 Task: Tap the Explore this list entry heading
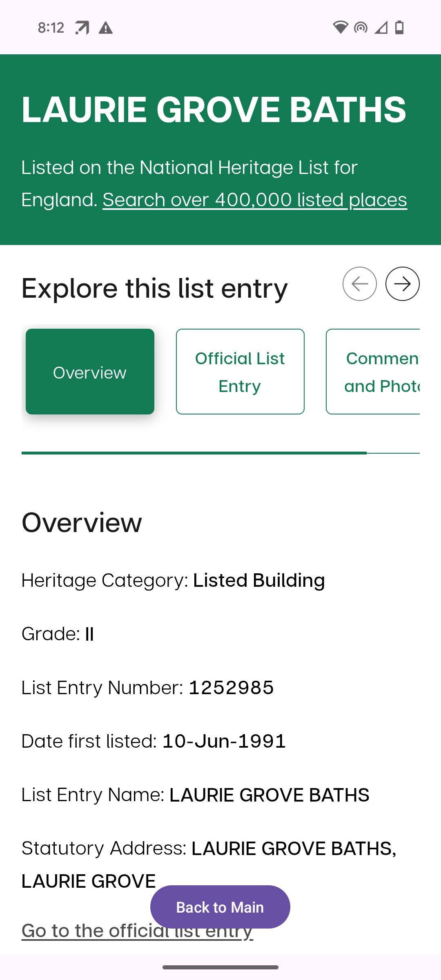pos(155,288)
